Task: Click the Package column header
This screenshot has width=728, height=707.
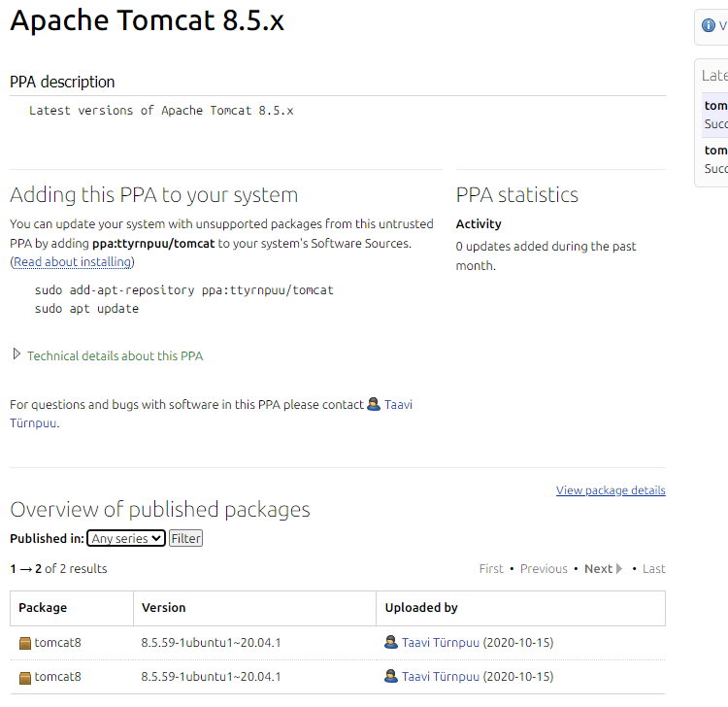Action: coord(72,608)
